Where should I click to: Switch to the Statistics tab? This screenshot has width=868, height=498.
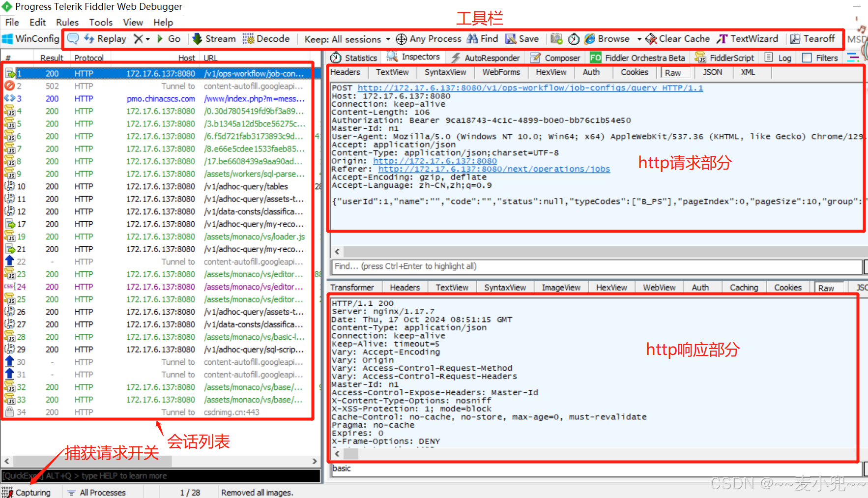coord(354,58)
